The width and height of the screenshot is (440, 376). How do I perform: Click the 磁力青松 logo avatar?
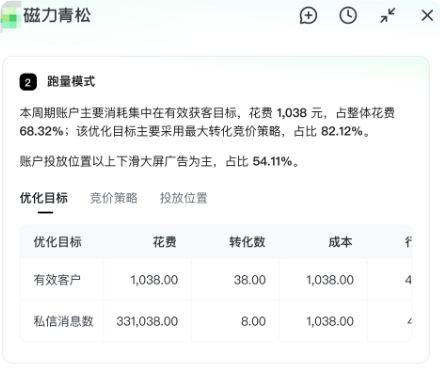click(10, 17)
